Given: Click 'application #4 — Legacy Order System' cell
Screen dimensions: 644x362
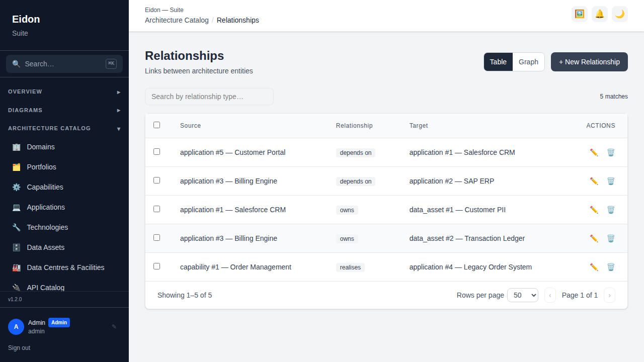Looking at the screenshot, I should (x=470, y=267).
